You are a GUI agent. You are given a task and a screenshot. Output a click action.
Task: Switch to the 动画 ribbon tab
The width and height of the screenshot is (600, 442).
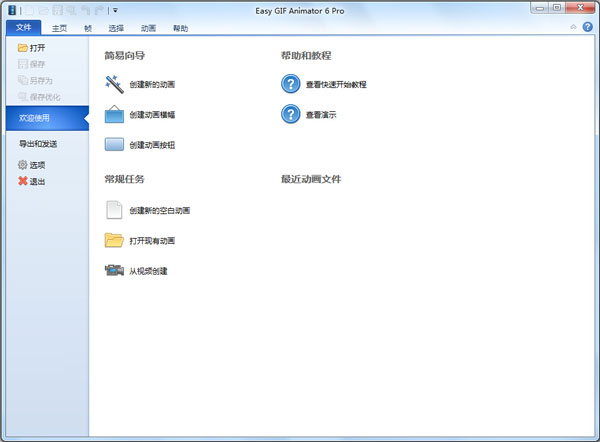click(148, 28)
